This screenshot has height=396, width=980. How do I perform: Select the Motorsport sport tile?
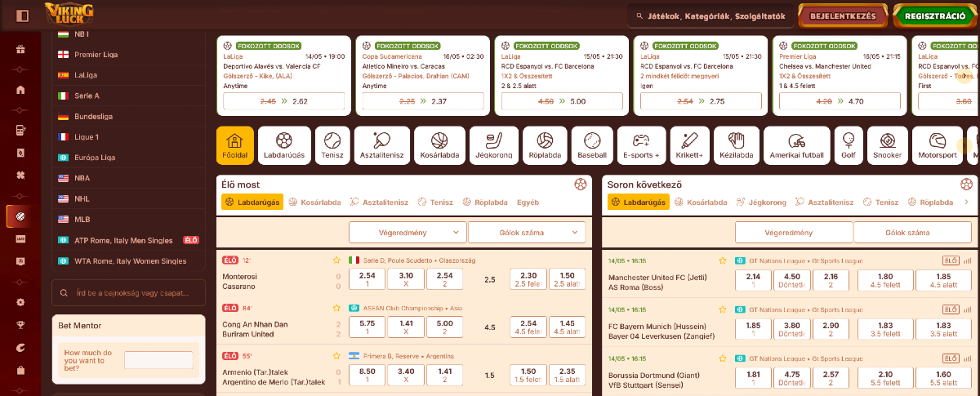(x=938, y=145)
